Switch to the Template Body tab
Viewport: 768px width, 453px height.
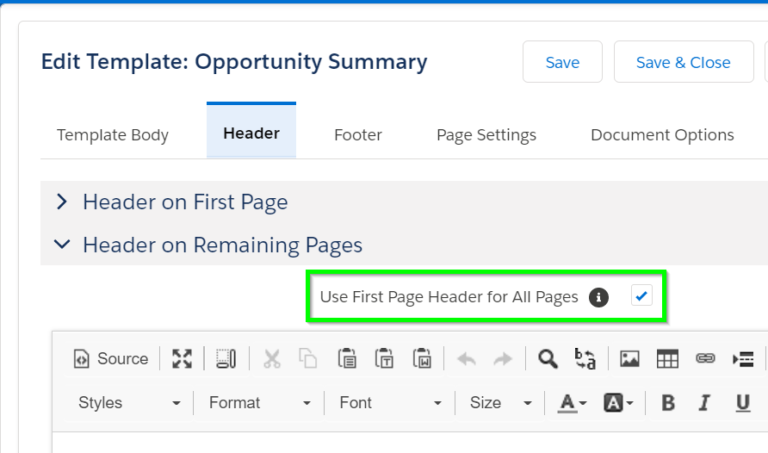tap(113, 135)
